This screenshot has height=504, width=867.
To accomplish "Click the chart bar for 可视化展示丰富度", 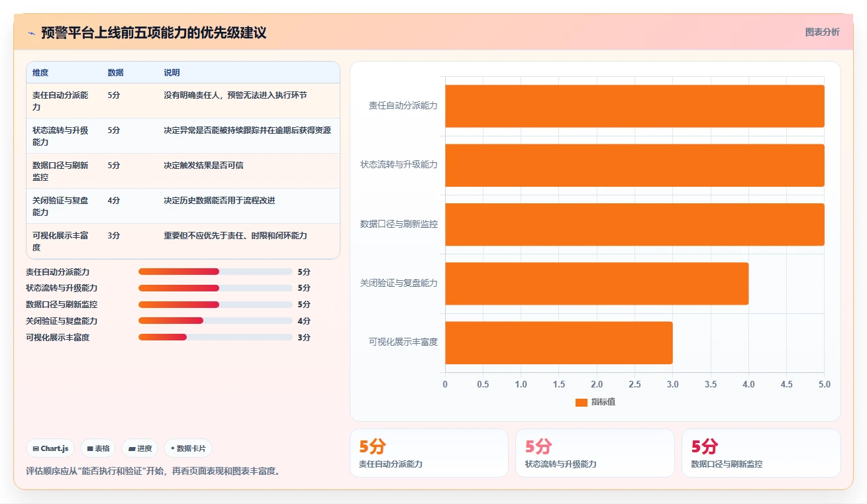I will click(559, 343).
